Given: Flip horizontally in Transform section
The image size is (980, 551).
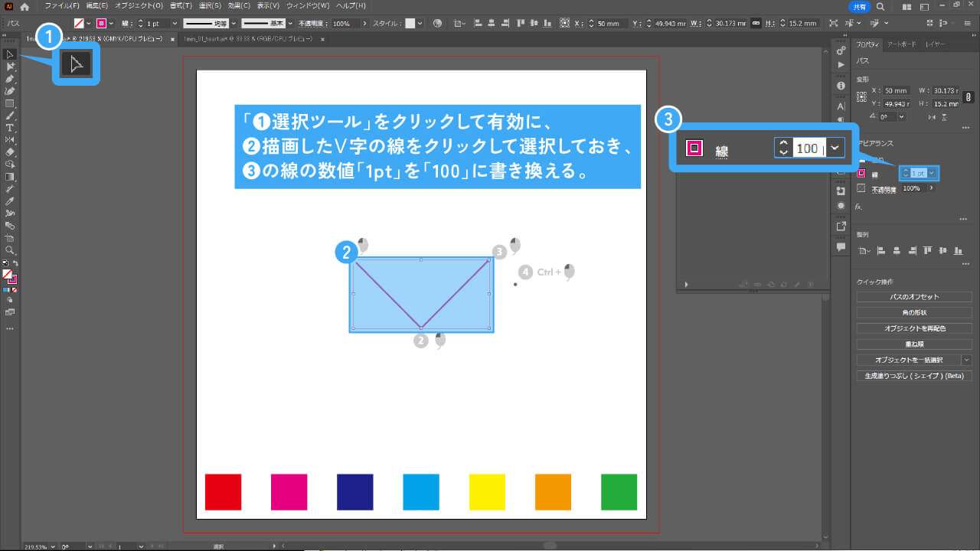Looking at the screenshot, I should [932, 116].
